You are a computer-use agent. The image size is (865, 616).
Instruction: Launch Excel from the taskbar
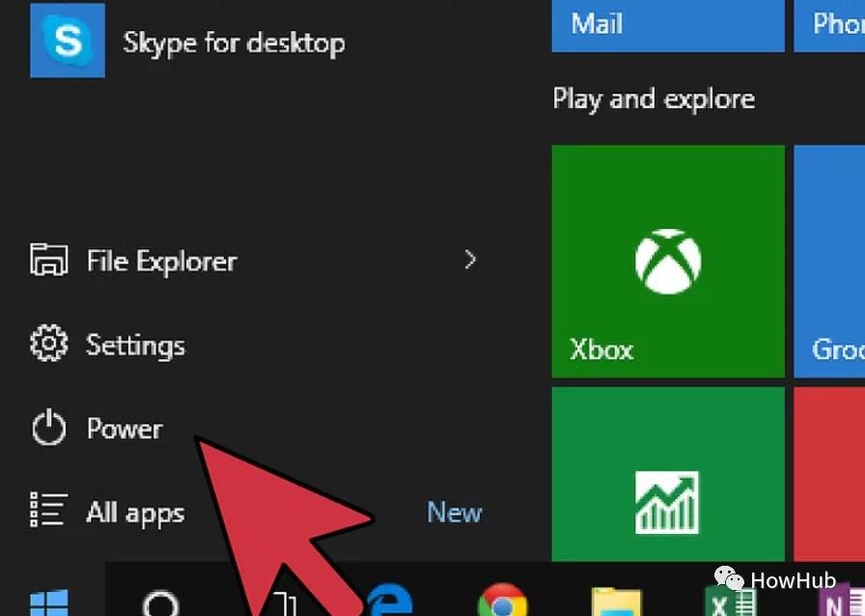[730, 602]
